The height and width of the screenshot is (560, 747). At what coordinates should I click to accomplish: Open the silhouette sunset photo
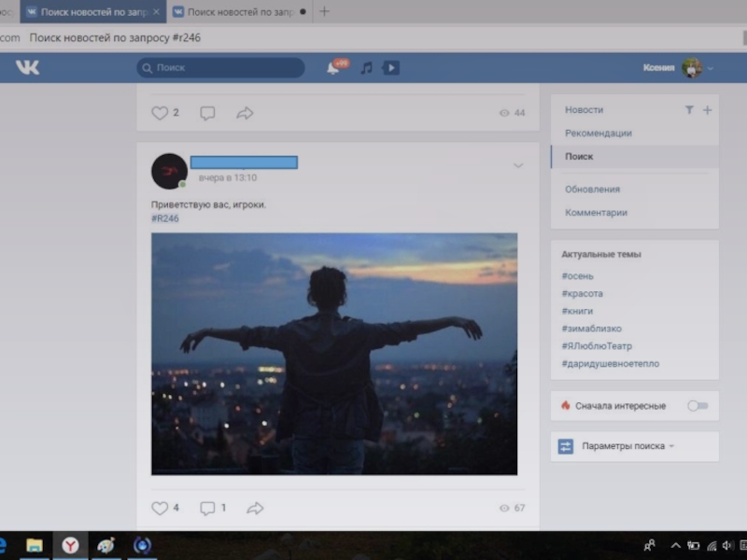click(334, 354)
